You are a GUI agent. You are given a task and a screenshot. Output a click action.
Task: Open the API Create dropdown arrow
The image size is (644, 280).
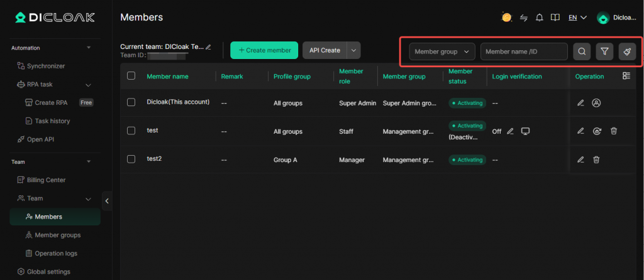(x=353, y=50)
